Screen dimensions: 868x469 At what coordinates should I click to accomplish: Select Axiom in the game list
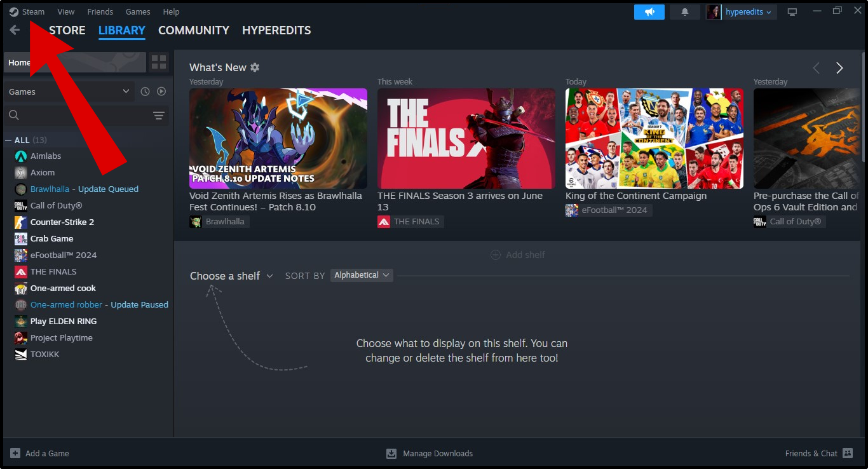point(43,172)
